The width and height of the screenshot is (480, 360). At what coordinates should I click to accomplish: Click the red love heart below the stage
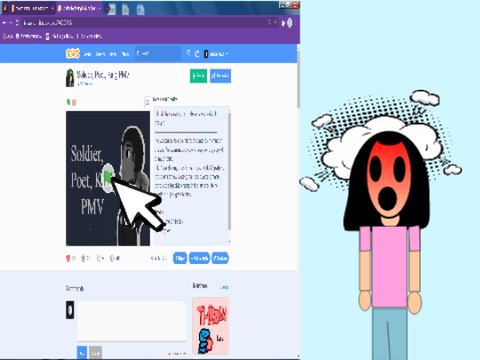[x=68, y=258]
